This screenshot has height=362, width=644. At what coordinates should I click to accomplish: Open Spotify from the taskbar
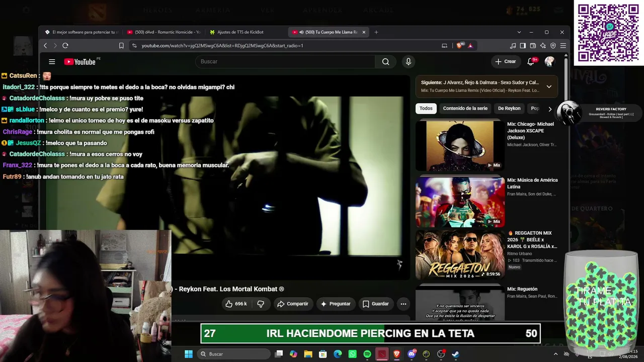click(367, 354)
